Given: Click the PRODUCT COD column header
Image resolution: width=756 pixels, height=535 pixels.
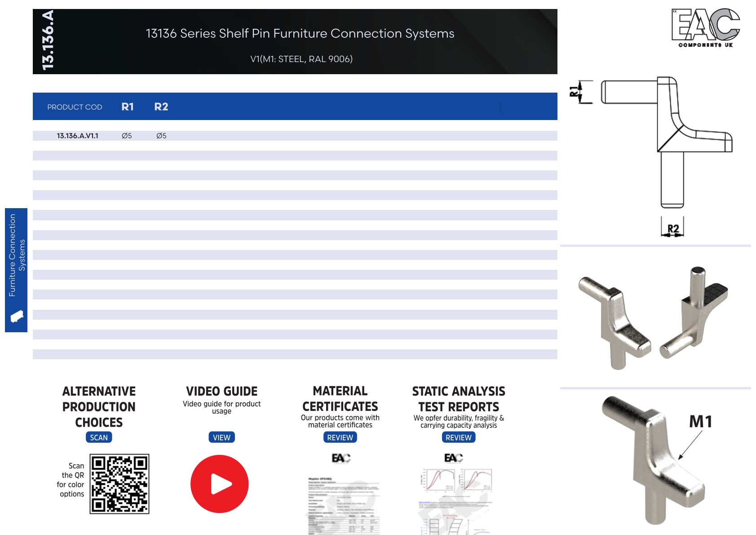Looking at the screenshot, I should 75,107.
